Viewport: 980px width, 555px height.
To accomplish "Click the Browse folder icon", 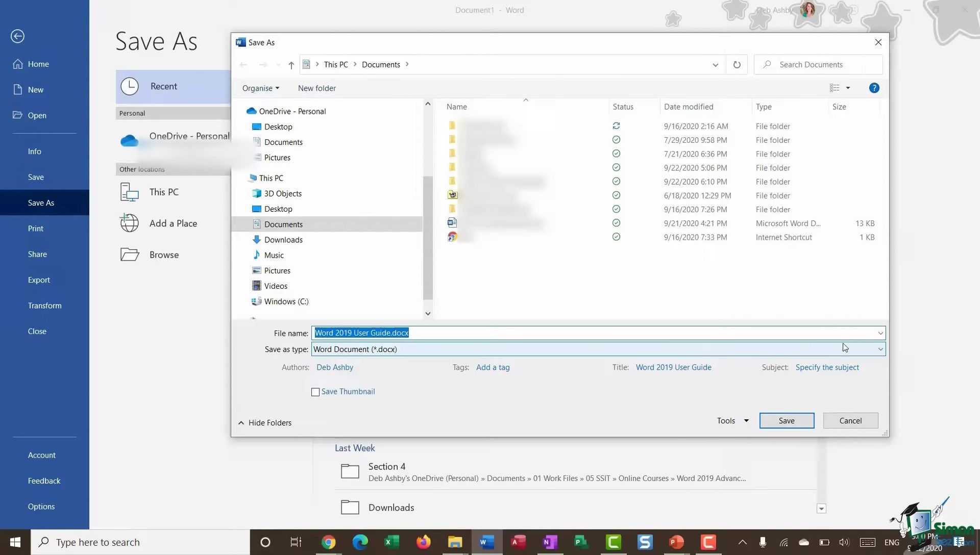I will tap(130, 255).
